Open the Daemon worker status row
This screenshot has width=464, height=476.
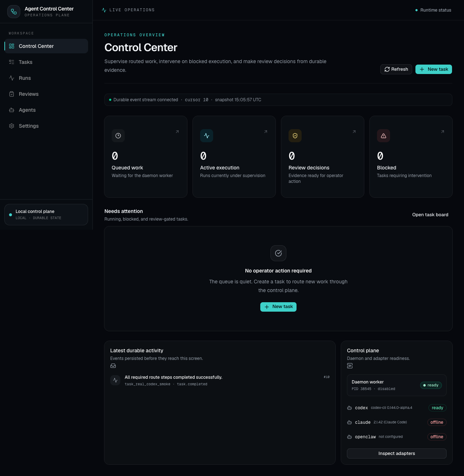point(397,385)
